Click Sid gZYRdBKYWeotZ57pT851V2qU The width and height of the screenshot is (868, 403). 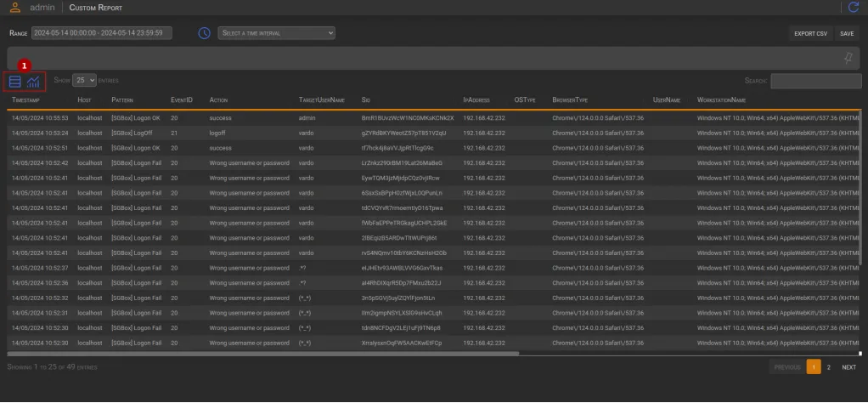pos(403,133)
